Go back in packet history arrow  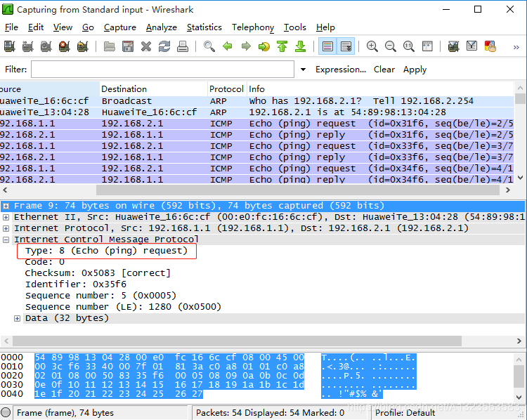click(x=228, y=46)
